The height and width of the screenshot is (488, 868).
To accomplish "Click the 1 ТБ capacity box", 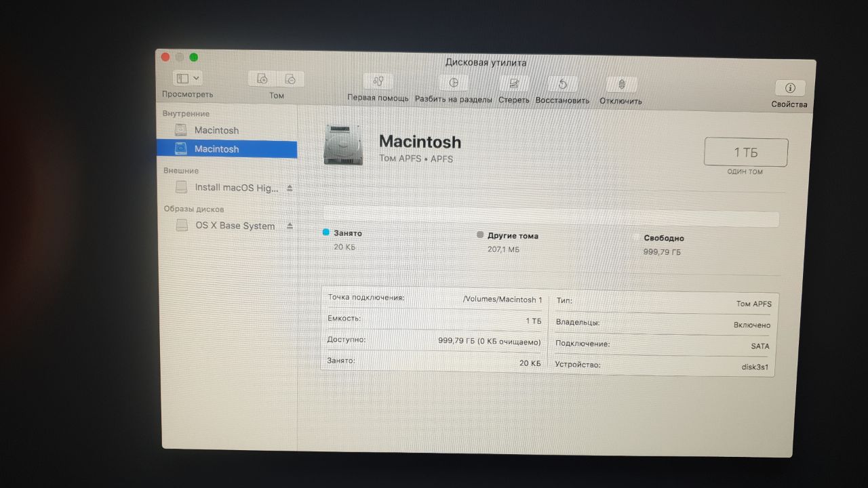I will pyautogui.click(x=746, y=152).
